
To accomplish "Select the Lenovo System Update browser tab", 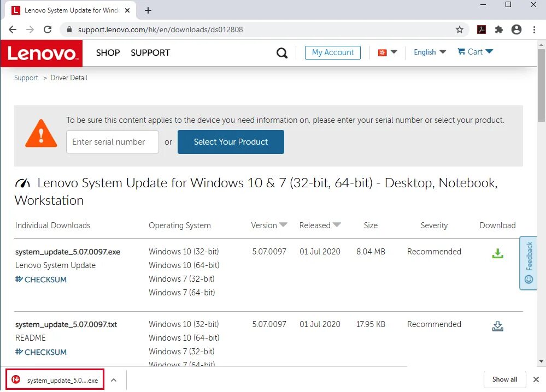I will tap(71, 10).
